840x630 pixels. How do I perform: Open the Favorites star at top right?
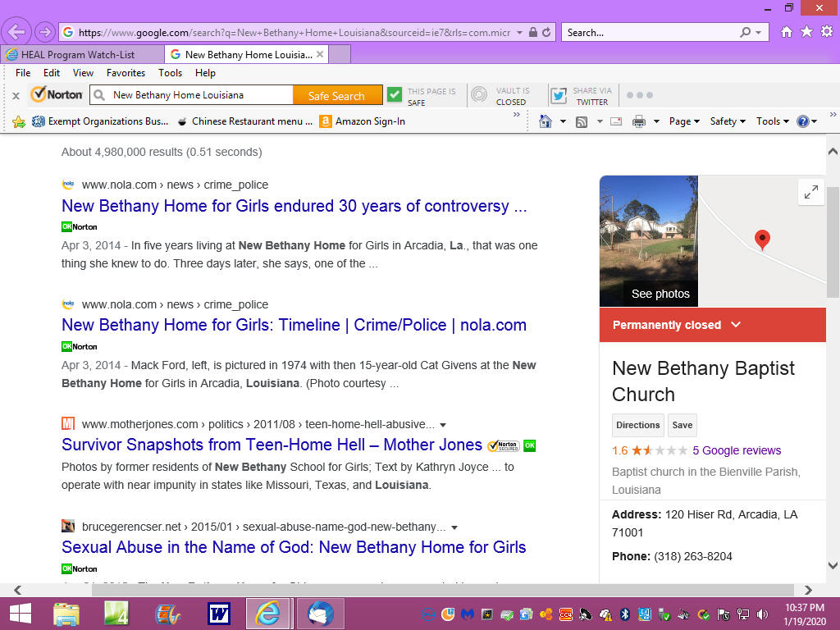click(x=807, y=32)
